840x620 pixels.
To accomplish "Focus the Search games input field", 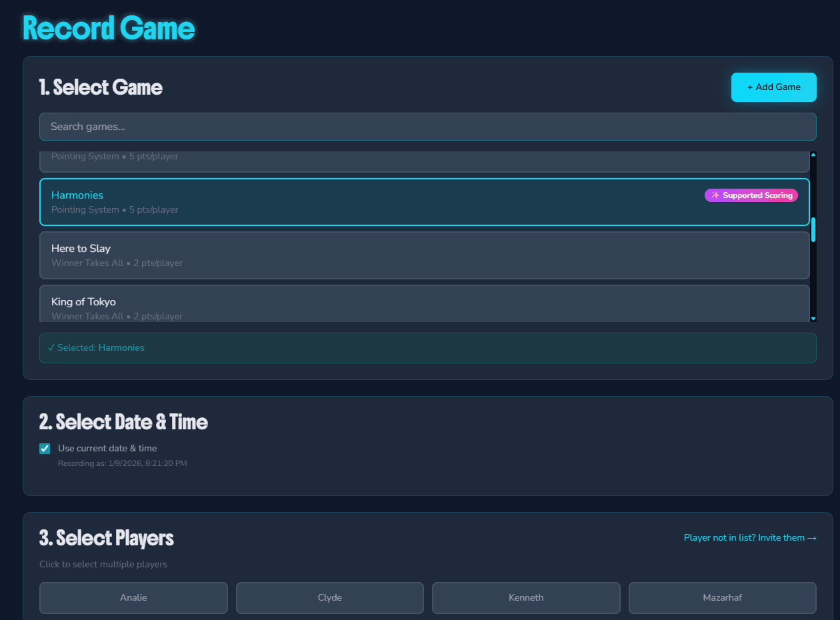I will (x=427, y=127).
